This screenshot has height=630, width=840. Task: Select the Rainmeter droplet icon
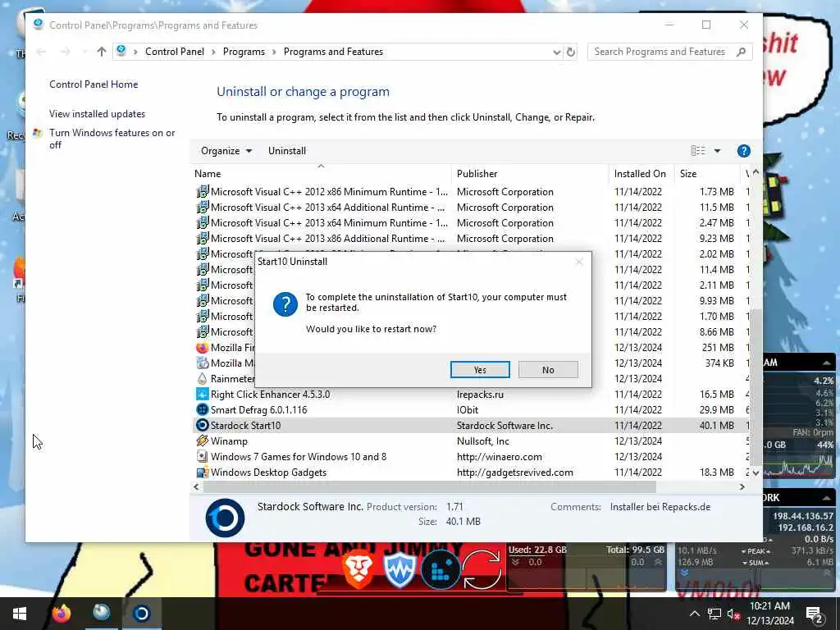click(202, 379)
